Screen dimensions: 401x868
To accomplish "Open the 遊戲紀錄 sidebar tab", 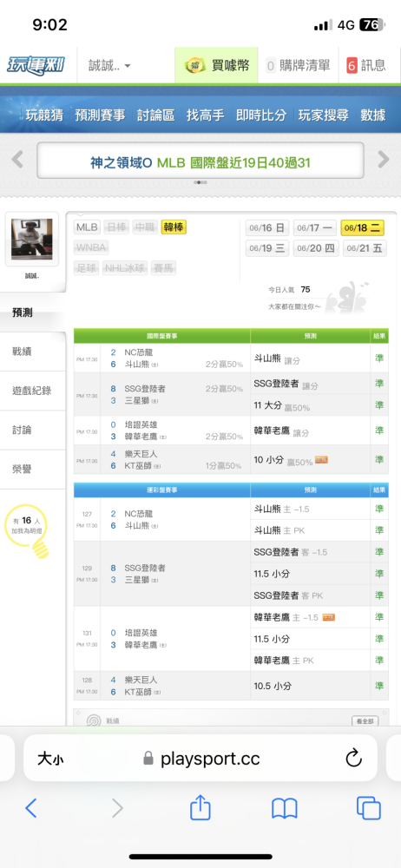I will click(33, 391).
